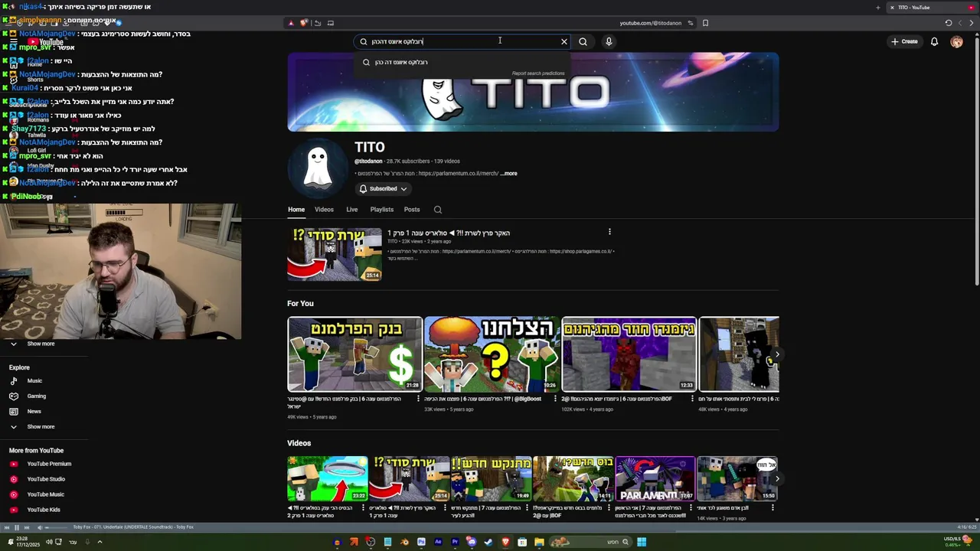Expand channel description with ...more

tap(508, 174)
